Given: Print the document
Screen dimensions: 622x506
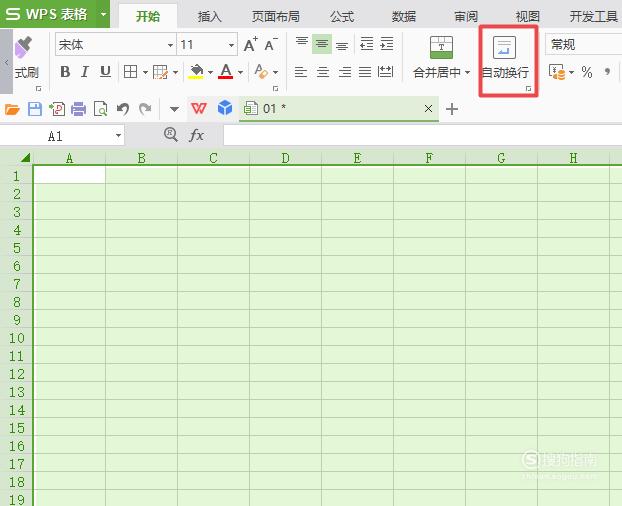Looking at the screenshot, I should [x=79, y=109].
